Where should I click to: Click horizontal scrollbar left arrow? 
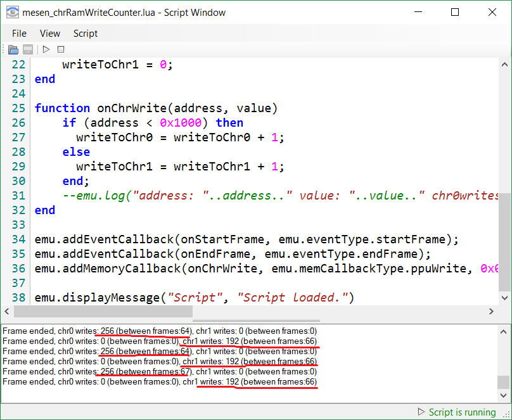7,311
